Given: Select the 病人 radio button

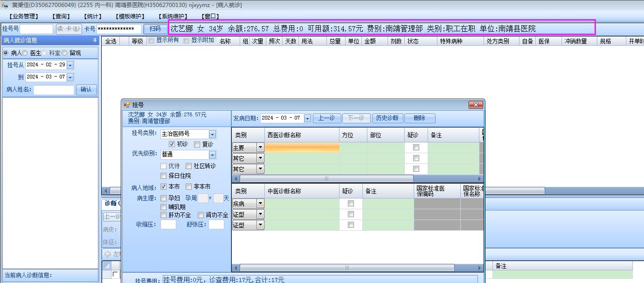Looking at the screenshot, I should tap(6, 53).
